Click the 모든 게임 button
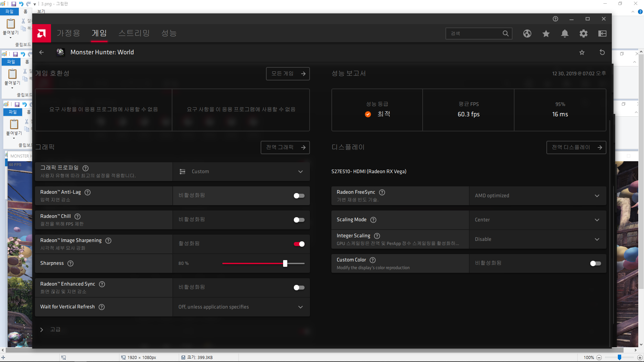This screenshot has width=644, height=362. pos(288,74)
